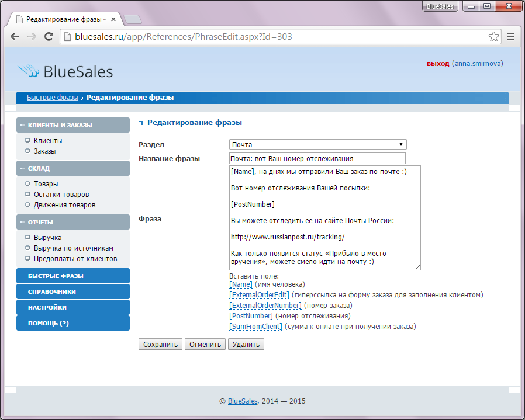Click the Название фразы text field
Screen dimensions: 525x420
tap(317, 158)
